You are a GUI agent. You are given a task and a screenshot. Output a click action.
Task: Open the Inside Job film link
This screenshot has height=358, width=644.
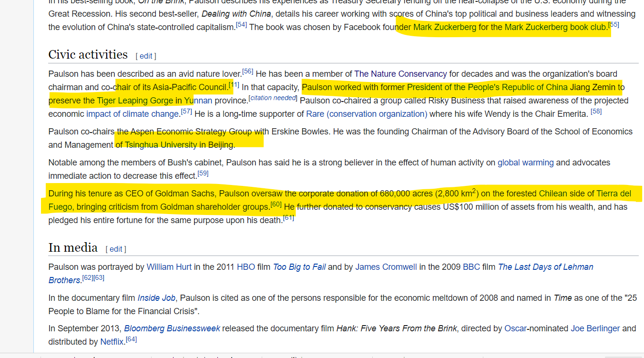[x=156, y=298]
